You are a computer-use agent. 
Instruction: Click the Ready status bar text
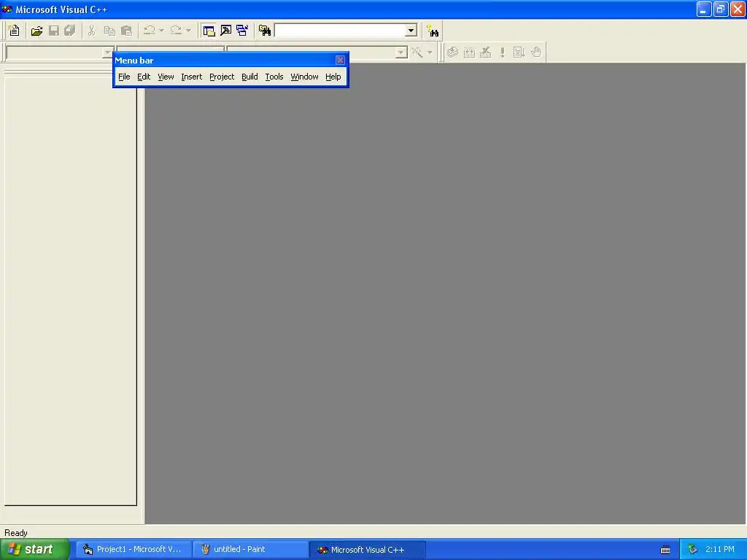point(16,533)
